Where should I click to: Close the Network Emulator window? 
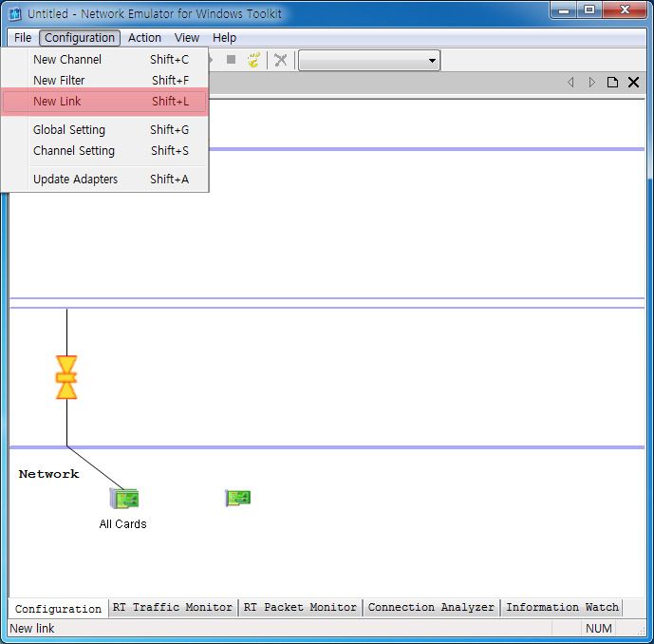coord(625,10)
